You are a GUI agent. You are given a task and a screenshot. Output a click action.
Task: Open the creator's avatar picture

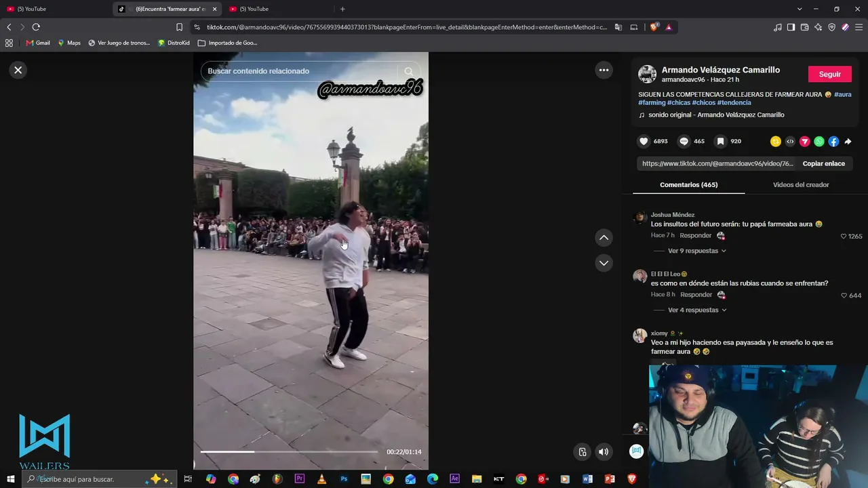pyautogui.click(x=648, y=75)
